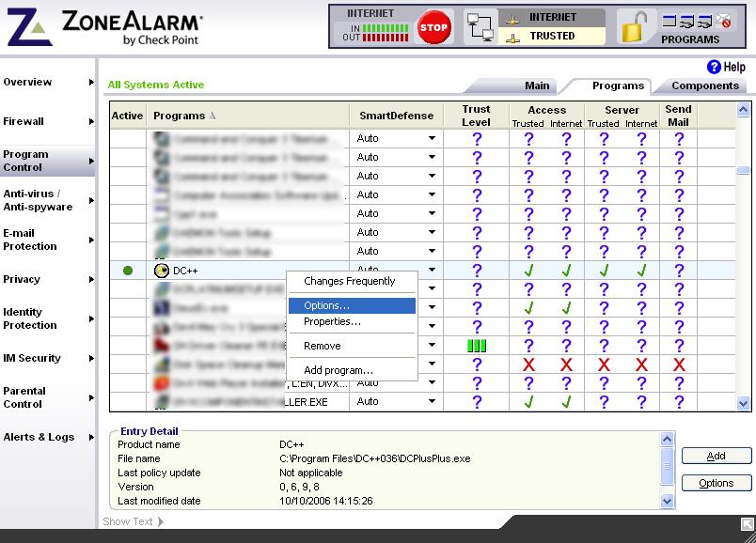Open the Program Control sidebar item
The image size is (756, 543).
coord(47,161)
